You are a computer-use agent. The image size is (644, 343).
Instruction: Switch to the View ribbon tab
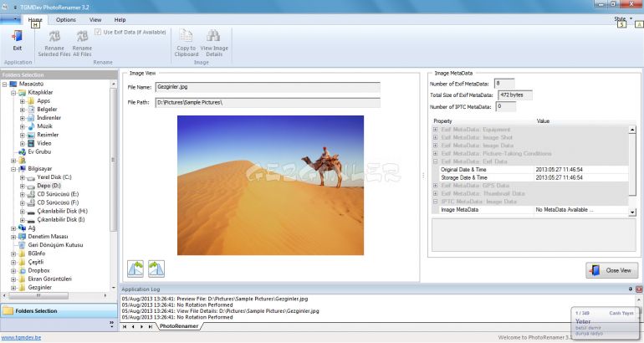pyautogui.click(x=95, y=19)
